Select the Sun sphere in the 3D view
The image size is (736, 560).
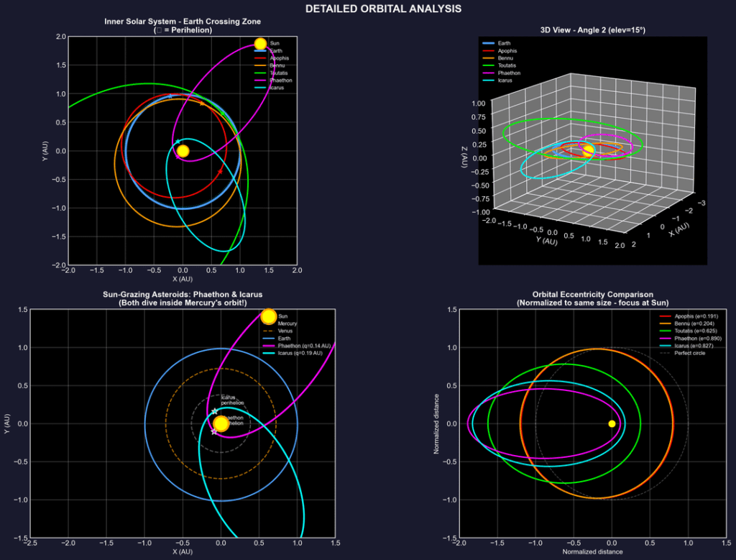tap(587, 151)
